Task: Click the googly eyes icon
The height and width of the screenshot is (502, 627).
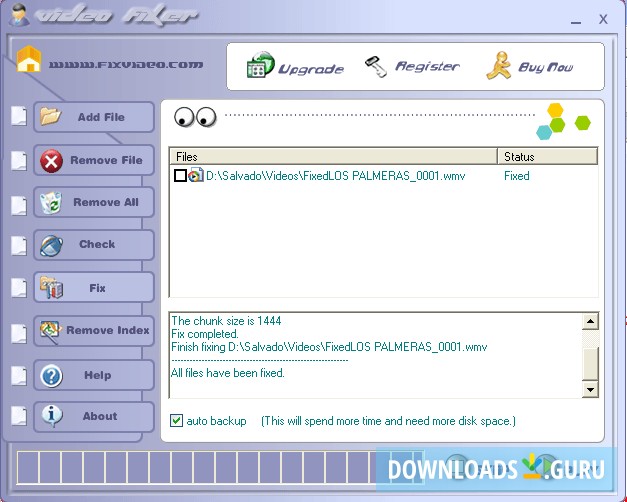Action: point(195,118)
